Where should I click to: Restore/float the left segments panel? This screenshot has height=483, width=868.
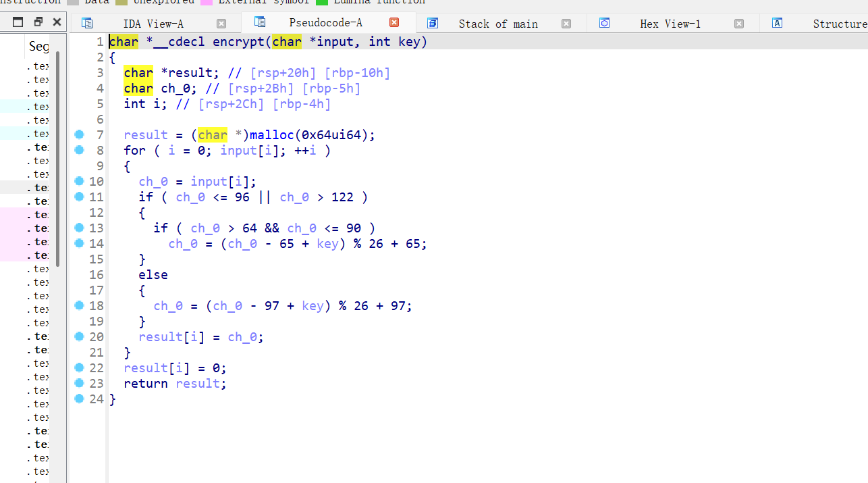[x=38, y=22]
